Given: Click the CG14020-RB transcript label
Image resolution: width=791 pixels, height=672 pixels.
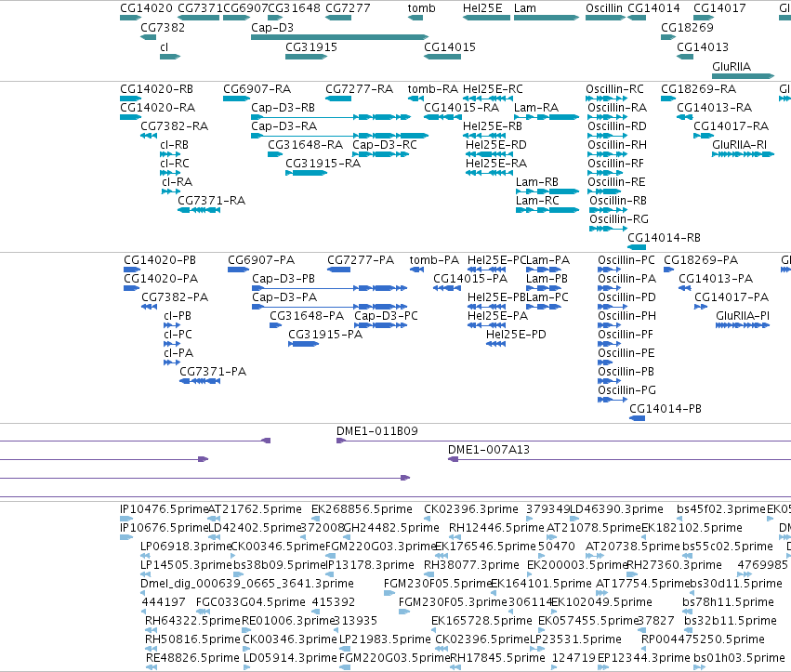Looking at the screenshot, I should click(x=156, y=89).
